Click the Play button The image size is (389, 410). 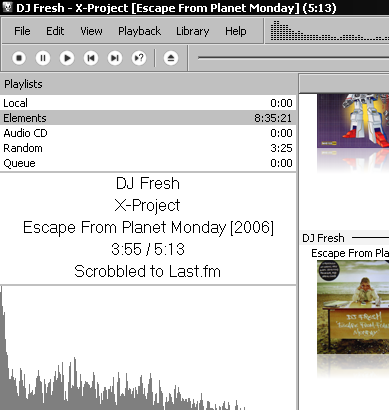pyautogui.click(x=67, y=58)
